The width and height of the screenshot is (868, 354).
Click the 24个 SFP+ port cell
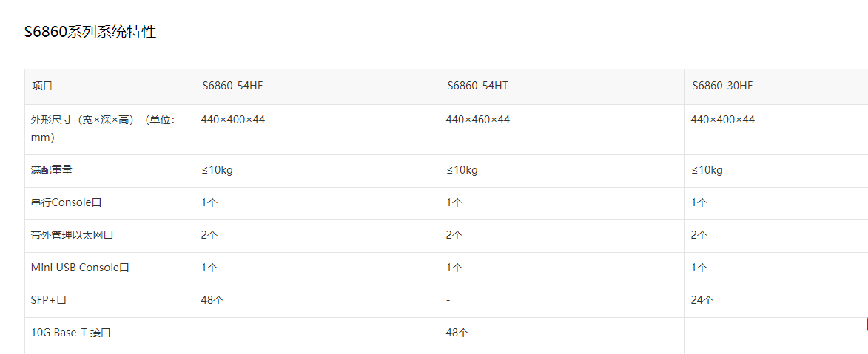coord(702,300)
